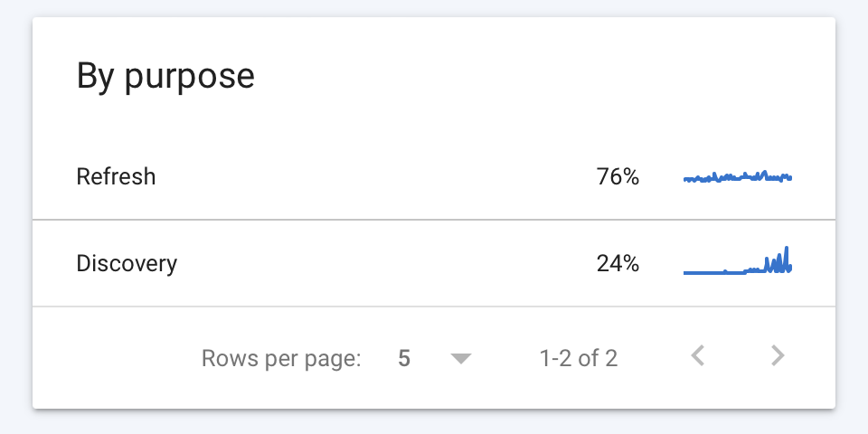Click the 76% Refresh percentage

(x=618, y=177)
